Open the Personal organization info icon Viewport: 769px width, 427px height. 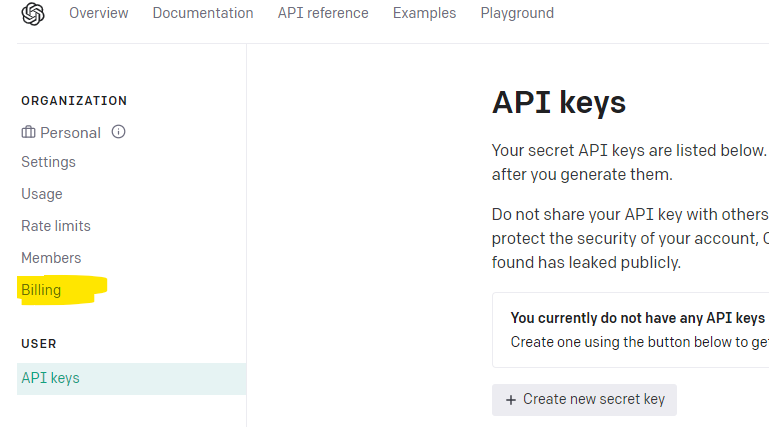point(118,131)
